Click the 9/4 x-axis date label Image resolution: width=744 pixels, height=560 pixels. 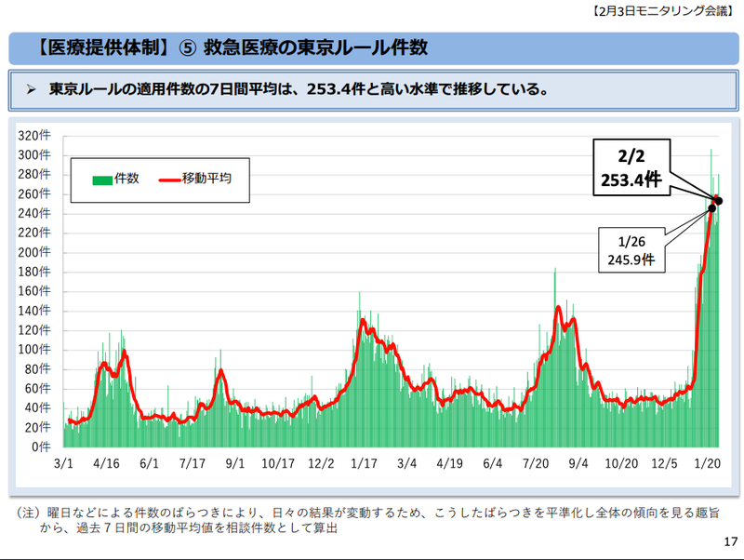578,463
